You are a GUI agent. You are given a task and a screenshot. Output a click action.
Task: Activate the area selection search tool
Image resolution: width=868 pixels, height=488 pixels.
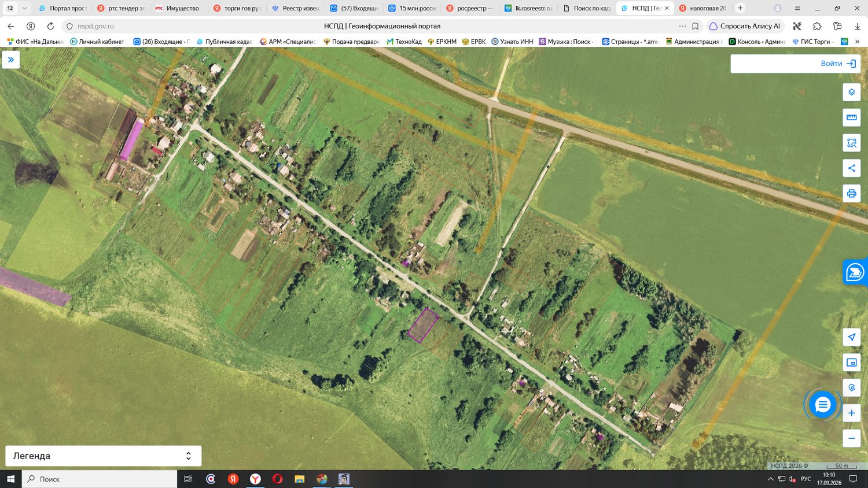coord(851,143)
